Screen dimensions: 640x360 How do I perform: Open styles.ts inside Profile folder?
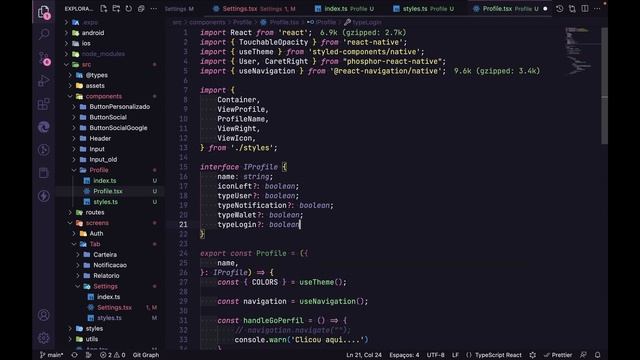(x=105, y=202)
